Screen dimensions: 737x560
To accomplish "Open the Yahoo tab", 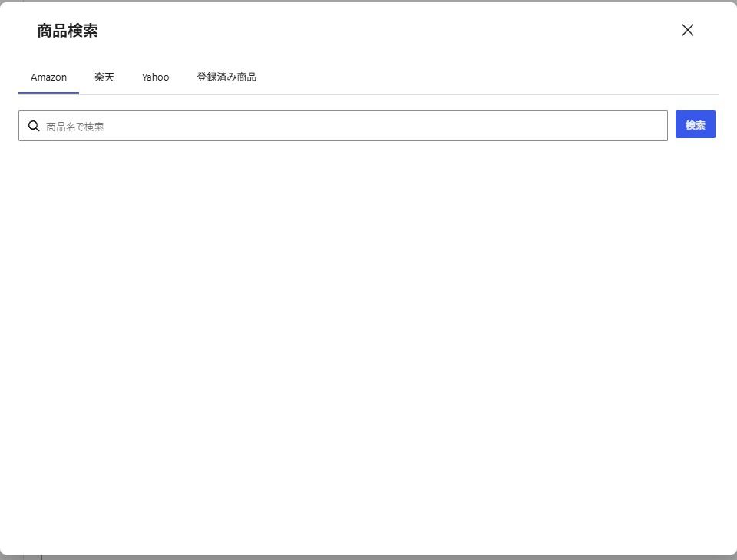I will coord(155,77).
